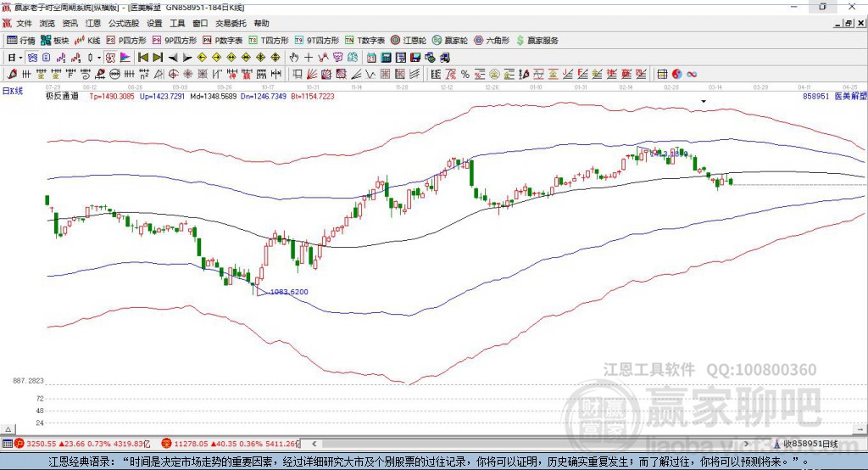Switch to K线 chart view

pos(87,41)
